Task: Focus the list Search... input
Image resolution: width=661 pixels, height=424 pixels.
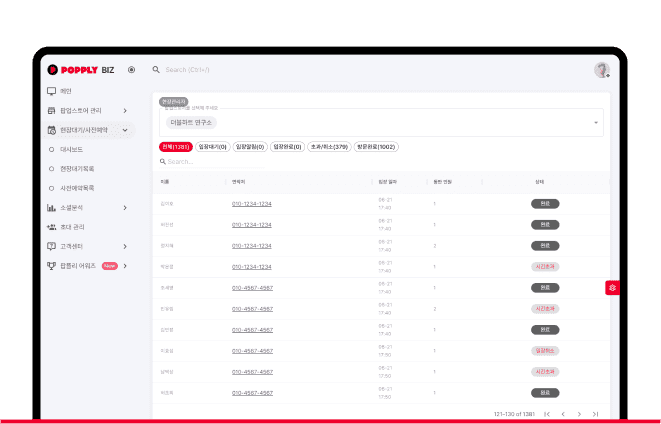Action: [x=216, y=161]
